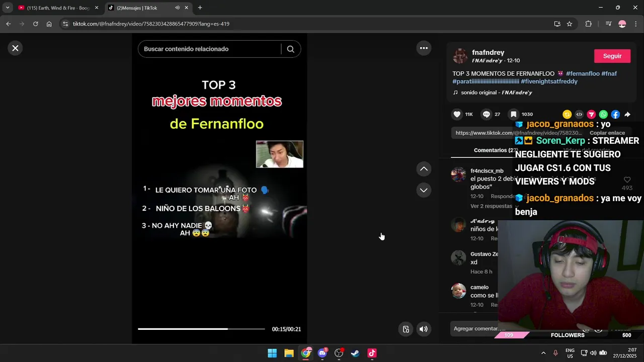Like fr4nciscx_mb comment heart with 493
Screen dimensions: 644x362
pyautogui.click(x=627, y=180)
